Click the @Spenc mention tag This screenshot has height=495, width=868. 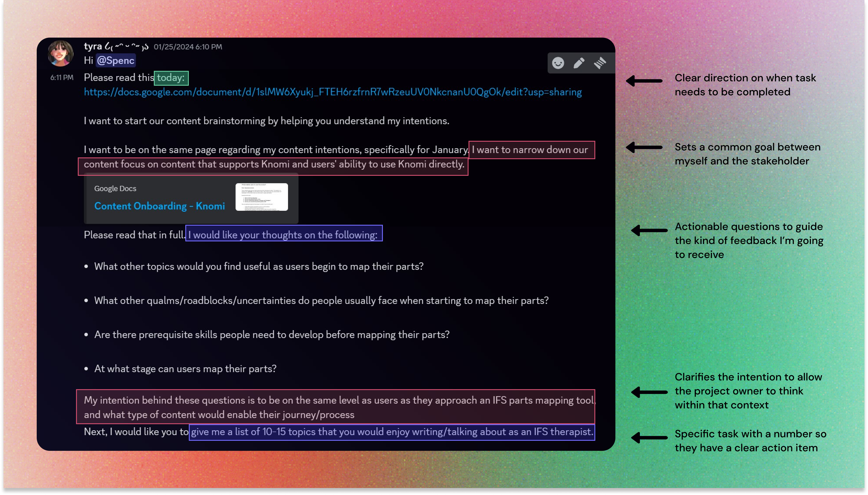point(116,61)
